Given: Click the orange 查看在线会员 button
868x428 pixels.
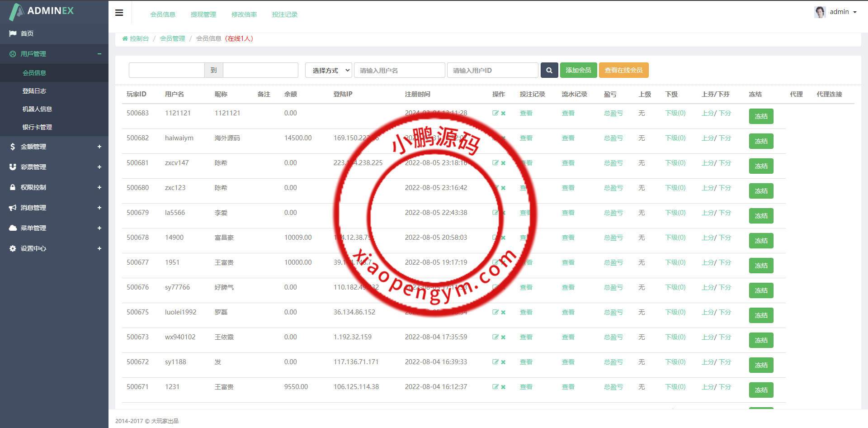Looking at the screenshot, I should click(623, 70).
